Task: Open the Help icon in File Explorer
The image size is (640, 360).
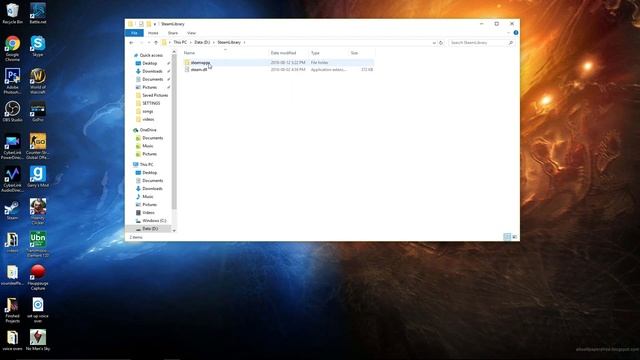Action: (x=516, y=33)
